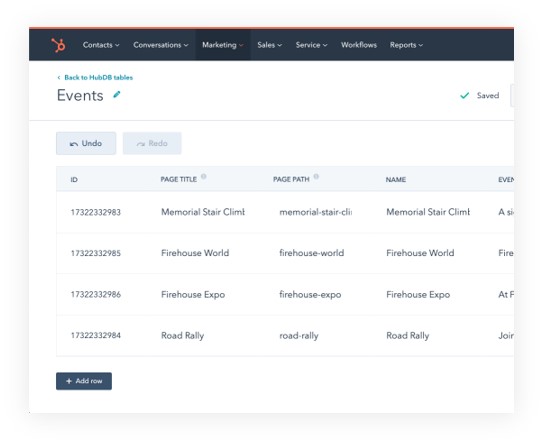The width and height of the screenshot is (543, 444).
Task: Edit Road Rally page title cell
Action: click(183, 336)
